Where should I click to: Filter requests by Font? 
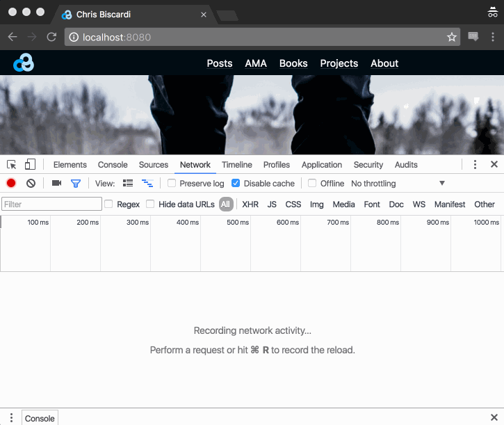click(x=372, y=205)
